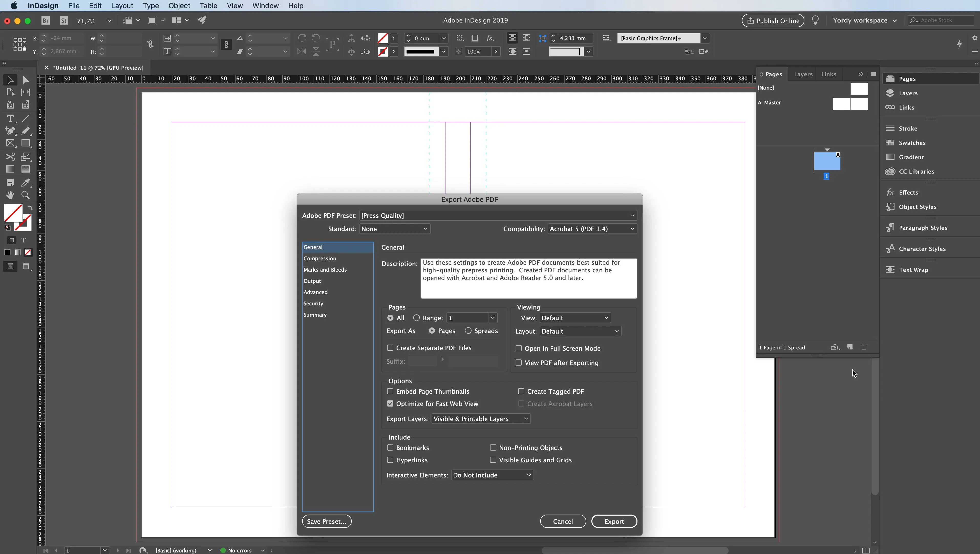Select the Spreads radio button
The width and height of the screenshot is (980, 554).
[468, 331]
